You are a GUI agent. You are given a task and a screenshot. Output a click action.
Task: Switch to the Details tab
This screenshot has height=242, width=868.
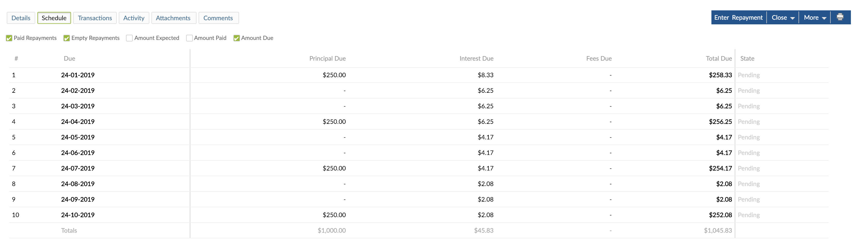20,18
